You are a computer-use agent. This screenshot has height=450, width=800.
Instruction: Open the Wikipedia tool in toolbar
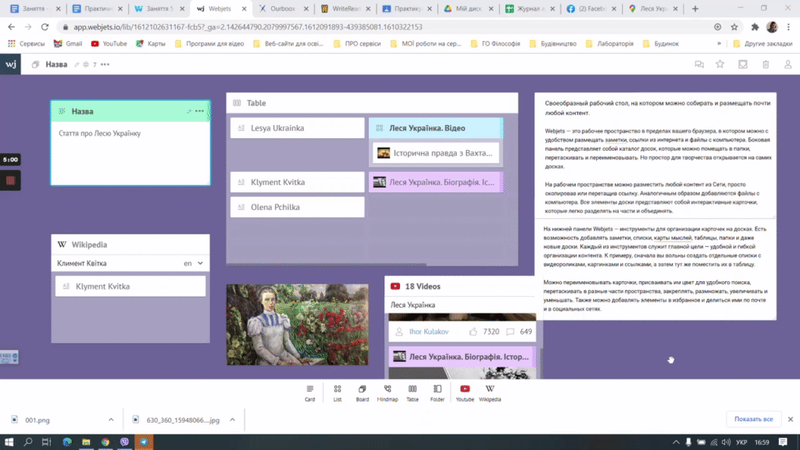click(490, 392)
